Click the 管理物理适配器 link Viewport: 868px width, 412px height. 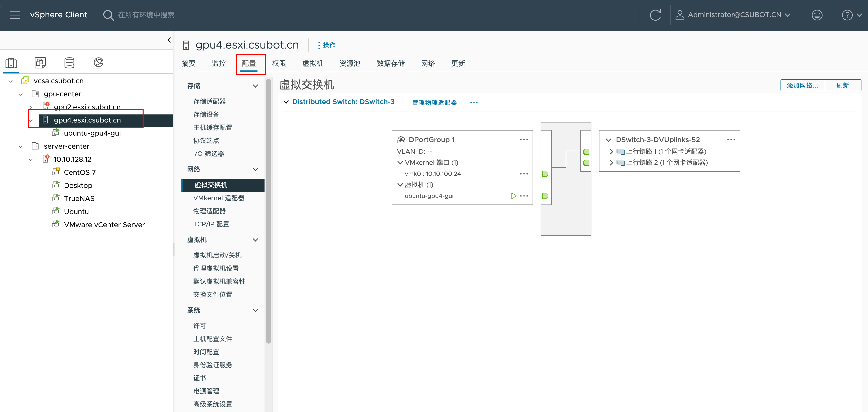434,102
